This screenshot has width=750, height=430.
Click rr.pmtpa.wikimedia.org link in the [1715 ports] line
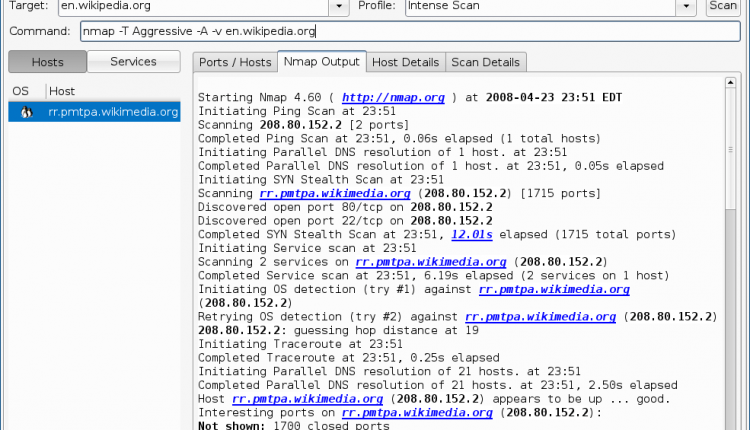pyautogui.click(x=335, y=193)
